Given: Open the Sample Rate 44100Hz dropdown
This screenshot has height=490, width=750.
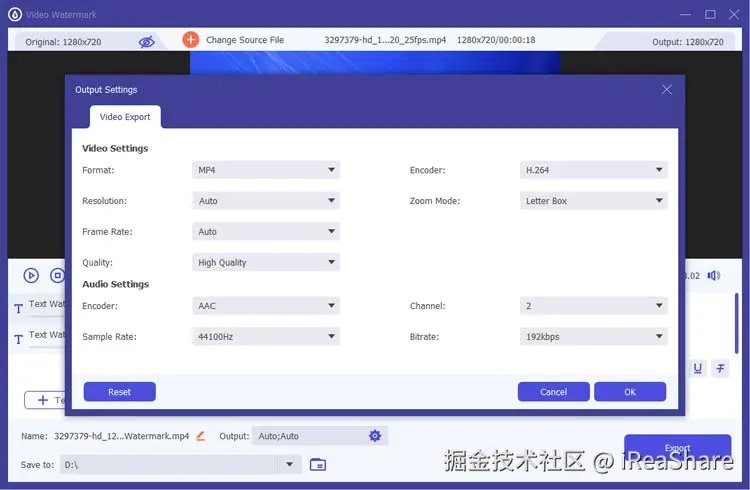Looking at the screenshot, I should [266, 336].
